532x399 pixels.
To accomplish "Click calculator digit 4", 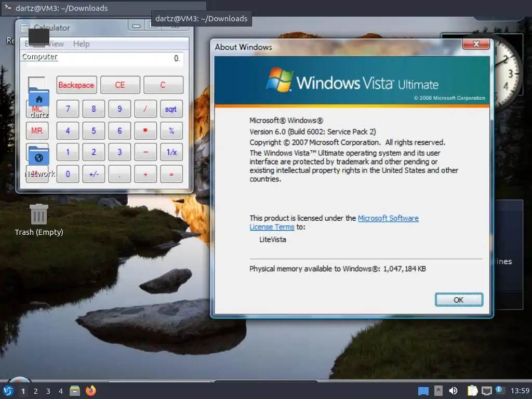I will point(68,130).
